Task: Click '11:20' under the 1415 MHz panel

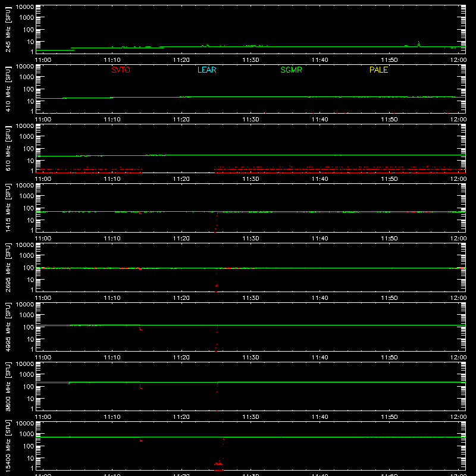Action: [181, 239]
